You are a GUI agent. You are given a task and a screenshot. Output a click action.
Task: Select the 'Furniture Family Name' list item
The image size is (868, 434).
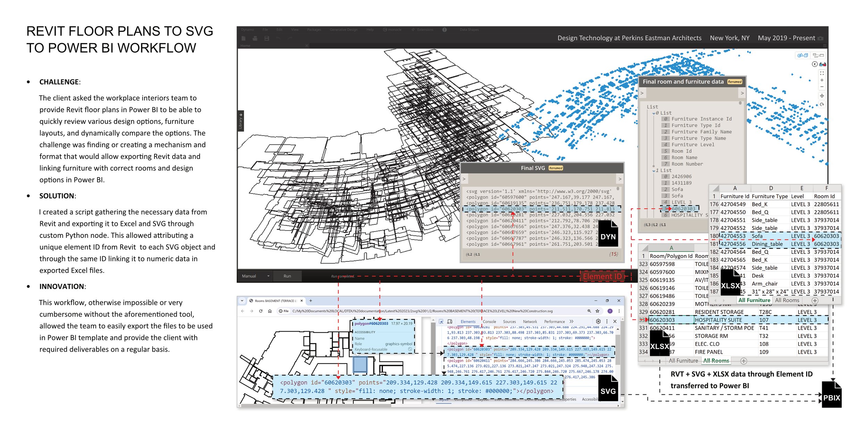click(701, 132)
